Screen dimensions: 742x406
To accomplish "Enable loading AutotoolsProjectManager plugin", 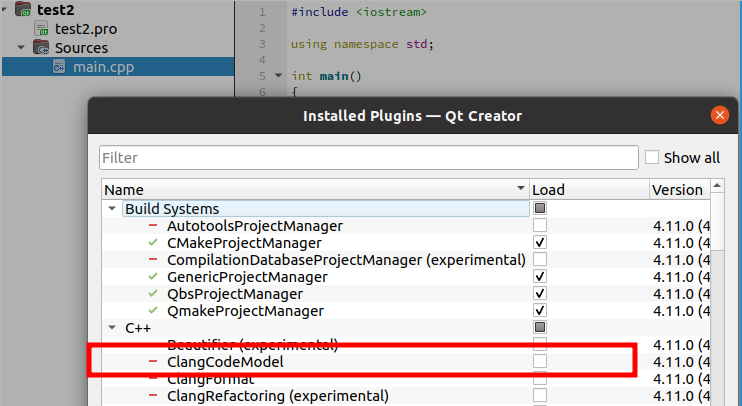I will 540,225.
